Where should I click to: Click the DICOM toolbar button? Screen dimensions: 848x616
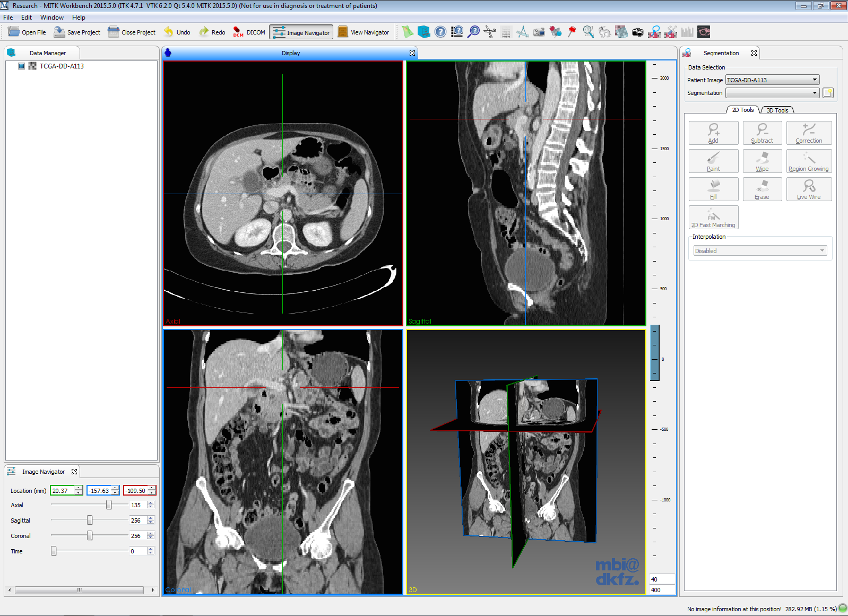pos(249,32)
